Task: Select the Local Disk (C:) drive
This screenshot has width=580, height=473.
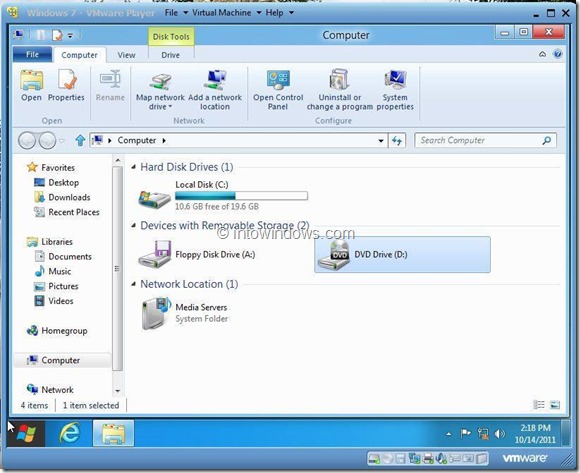Action: [x=222, y=196]
